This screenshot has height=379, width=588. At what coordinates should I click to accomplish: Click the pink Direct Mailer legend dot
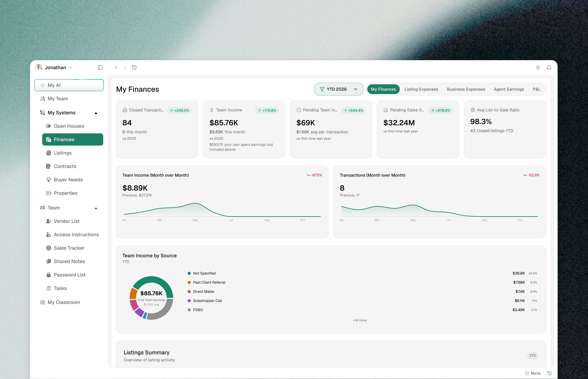pos(189,292)
